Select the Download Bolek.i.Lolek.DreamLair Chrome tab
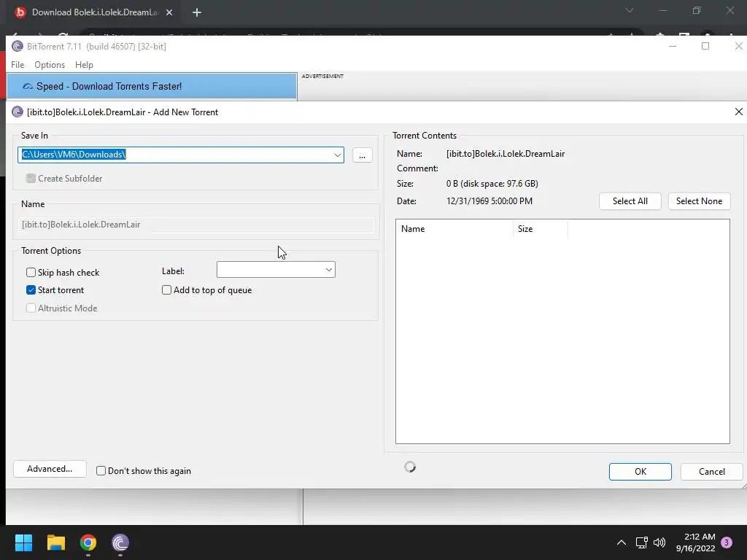 [x=94, y=12]
